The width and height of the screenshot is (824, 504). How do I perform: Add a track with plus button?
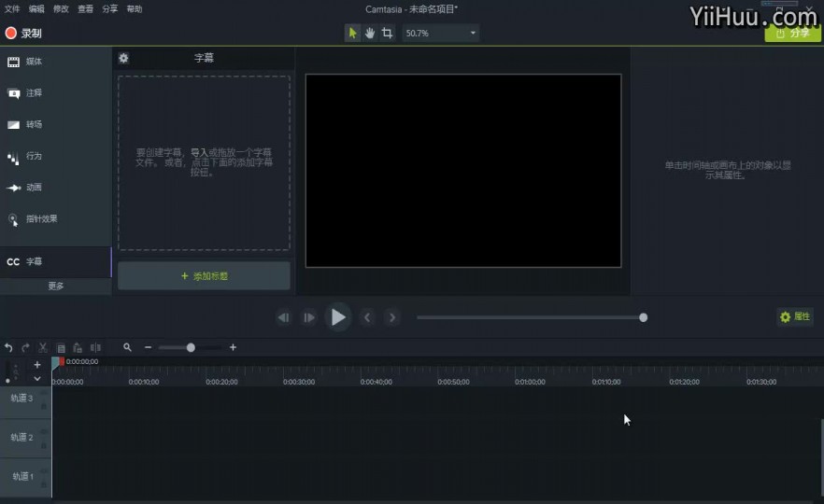[x=37, y=365]
